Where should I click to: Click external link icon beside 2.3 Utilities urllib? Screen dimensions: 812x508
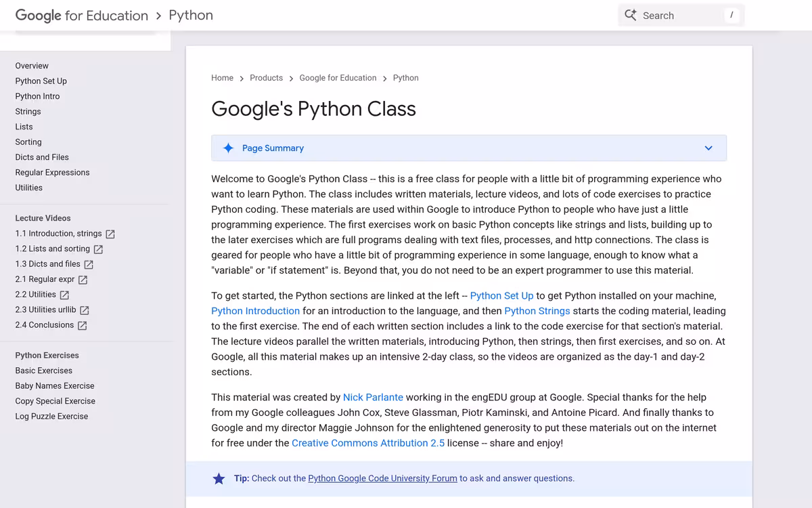pyautogui.click(x=85, y=310)
